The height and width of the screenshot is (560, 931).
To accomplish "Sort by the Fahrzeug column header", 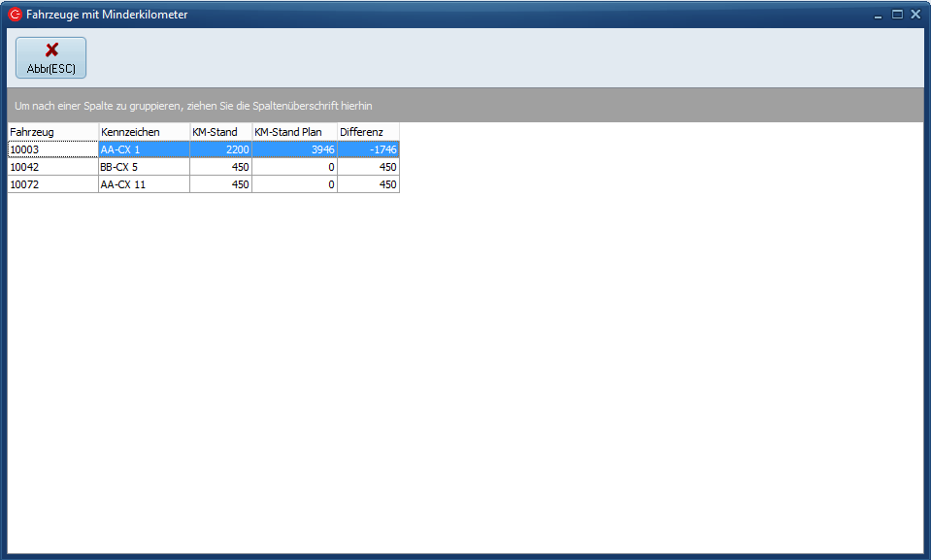I will point(52,131).
